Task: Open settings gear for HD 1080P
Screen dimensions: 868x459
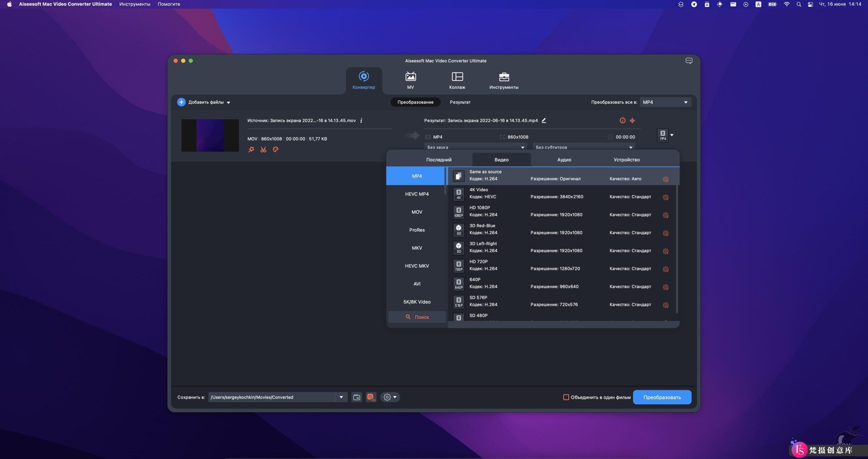Action: (666, 215)
